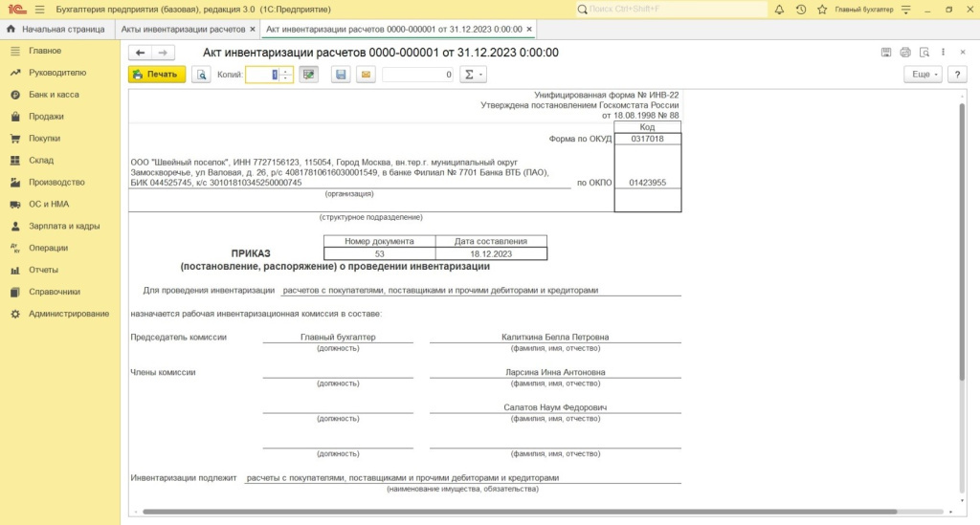This screenshot has width=980, height=525.
Task: Go back with the left arrow button
Action: click(140, 53)
